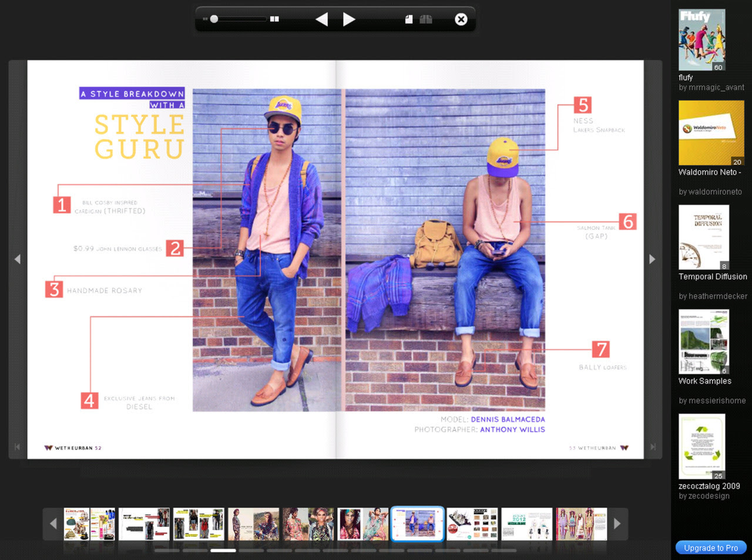Open the thumbnail showing 2012 graphic page
The height and width of the screenshot is (560, 752).
(527, 524)
